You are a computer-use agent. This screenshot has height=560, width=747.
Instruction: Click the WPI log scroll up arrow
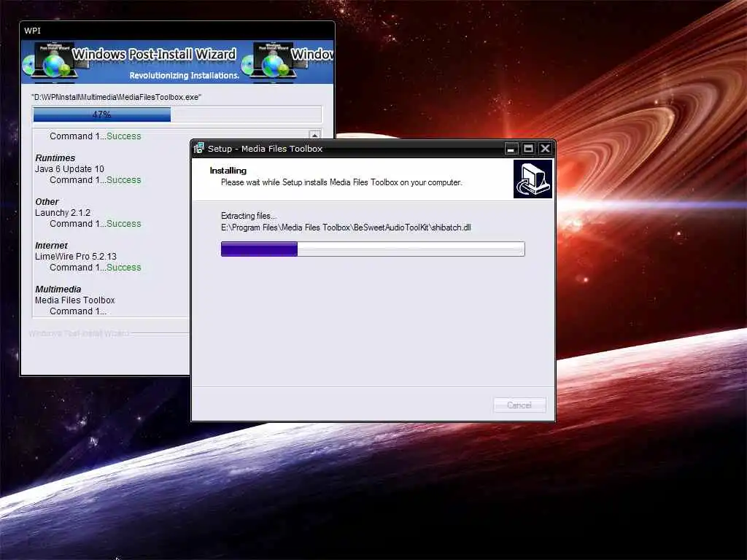[314, 135]
